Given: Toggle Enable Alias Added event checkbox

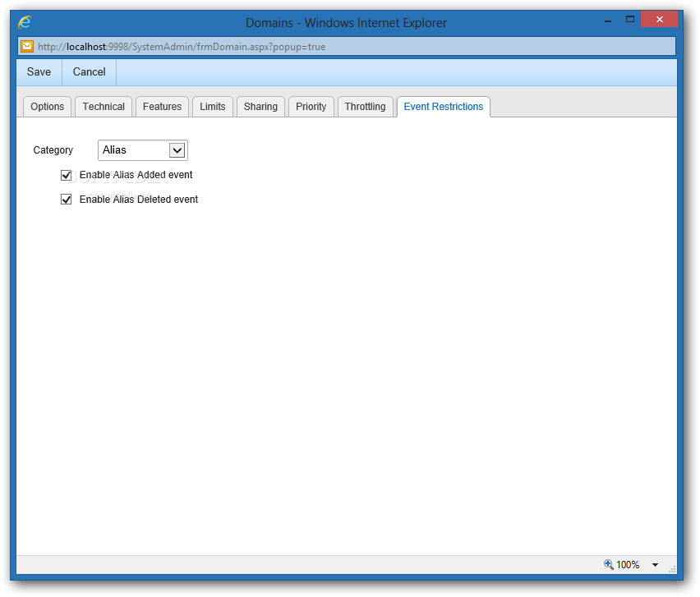Looking at the screenshot, I should click(x=66, y=175).
